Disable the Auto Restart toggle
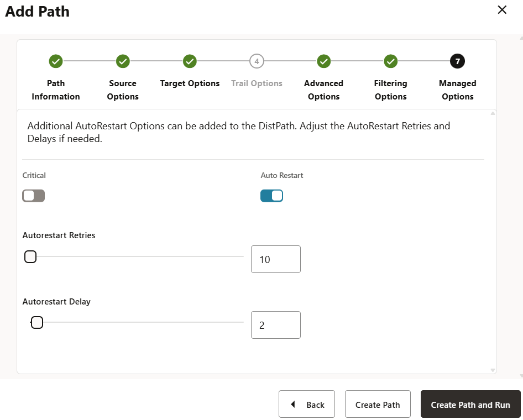Viewport: 523px width, 420px height. coord(271,196)
